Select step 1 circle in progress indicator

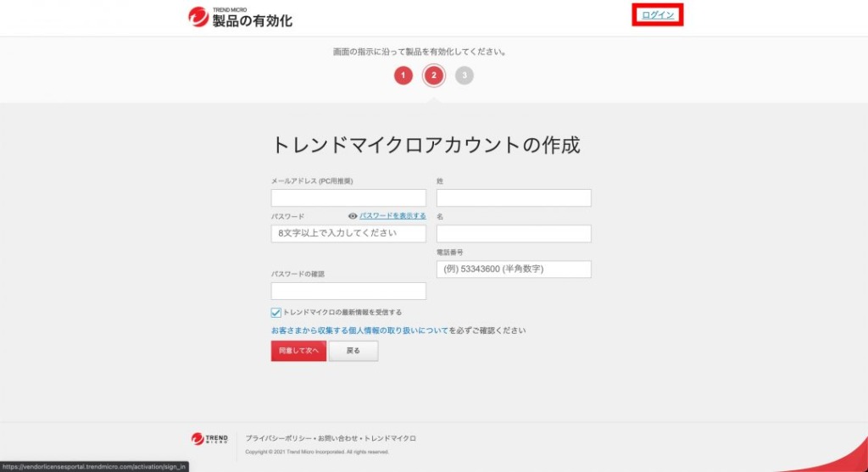click(x=403, y=75)
